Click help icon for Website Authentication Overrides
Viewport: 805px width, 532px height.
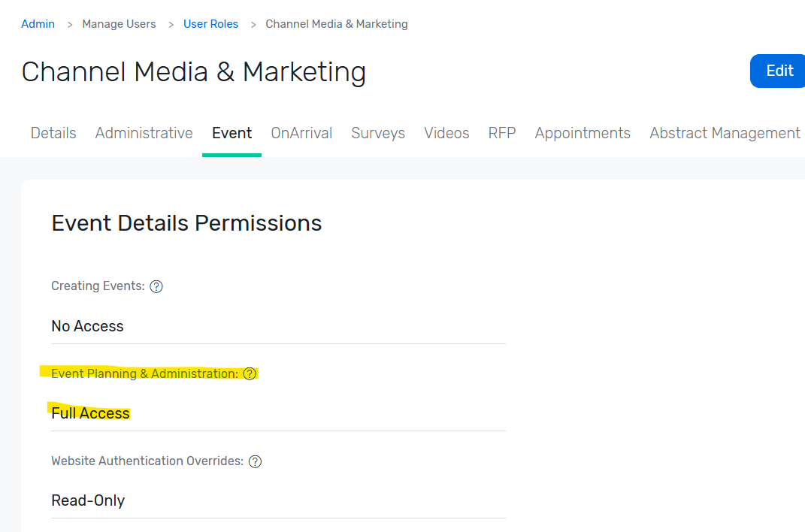(256, 461)
